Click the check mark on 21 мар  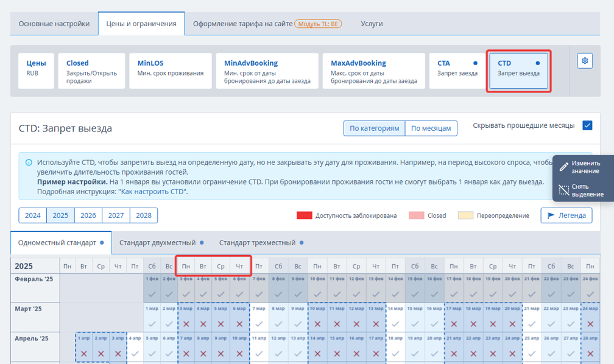531,324
